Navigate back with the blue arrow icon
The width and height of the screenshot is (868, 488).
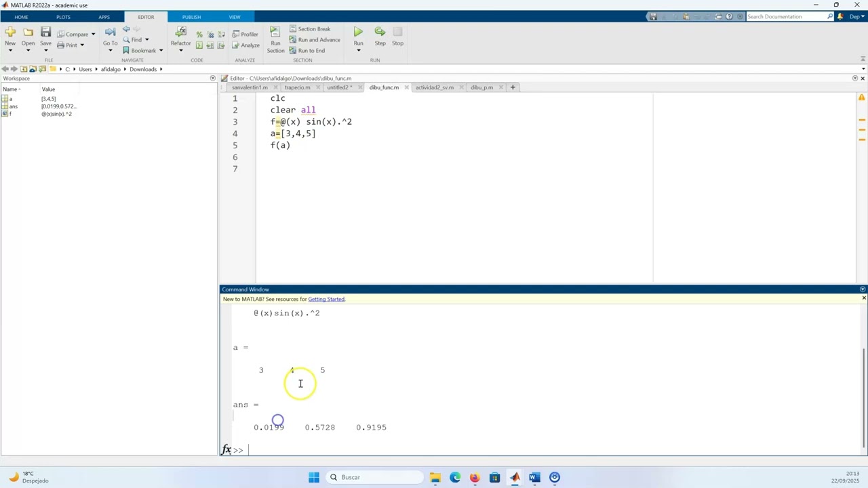click(x=126, y=29)
